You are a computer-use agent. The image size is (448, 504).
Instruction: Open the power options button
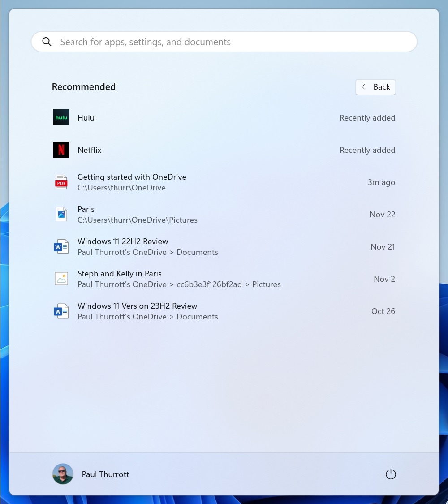pyautogui.click(x=391, y=474)
